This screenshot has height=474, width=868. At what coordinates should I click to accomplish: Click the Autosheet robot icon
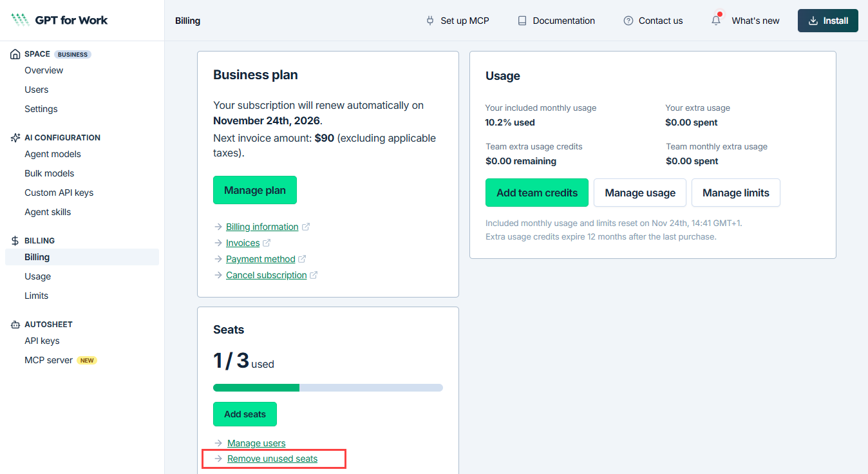tap(15, 325)
